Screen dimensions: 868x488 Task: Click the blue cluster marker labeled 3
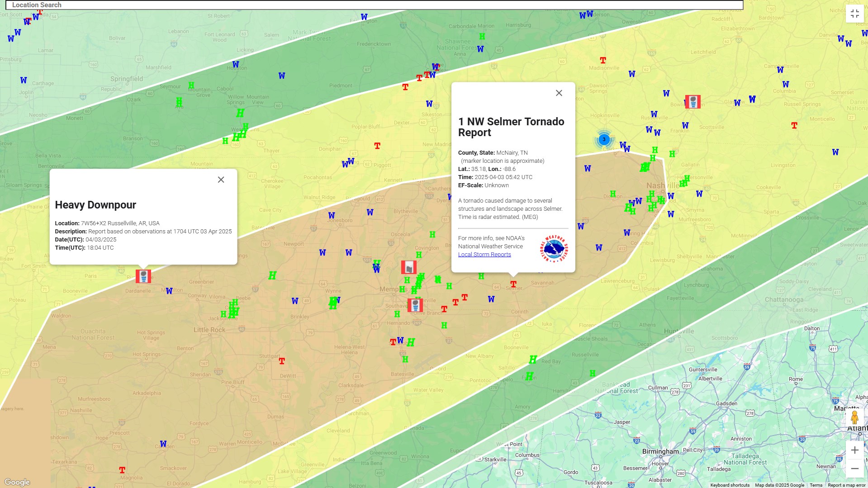tap(603, 140)
